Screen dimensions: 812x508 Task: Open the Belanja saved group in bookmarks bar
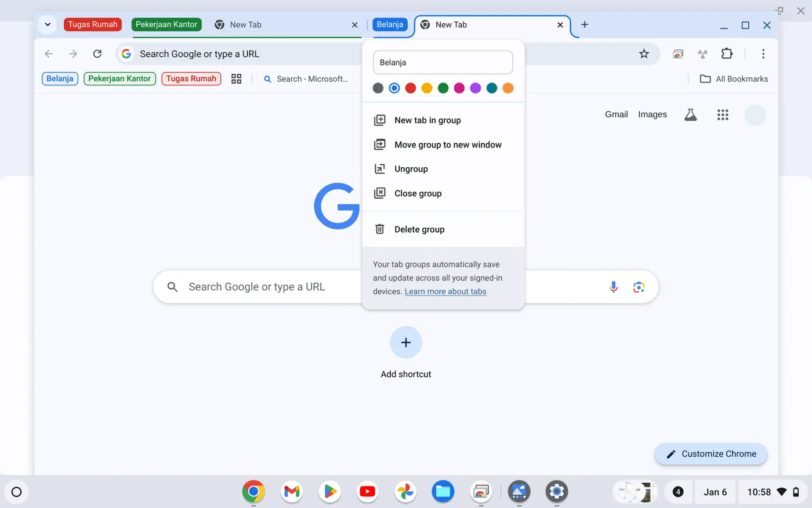point(60,79)
